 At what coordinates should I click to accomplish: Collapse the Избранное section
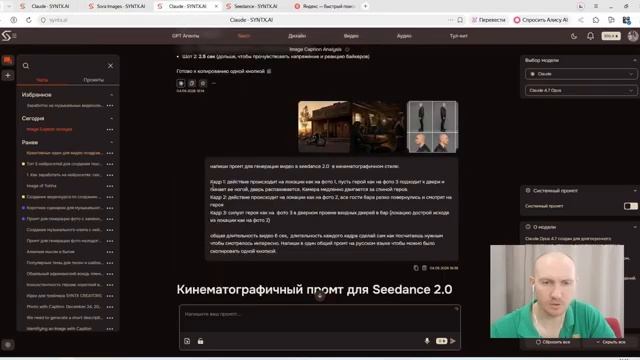111,95
